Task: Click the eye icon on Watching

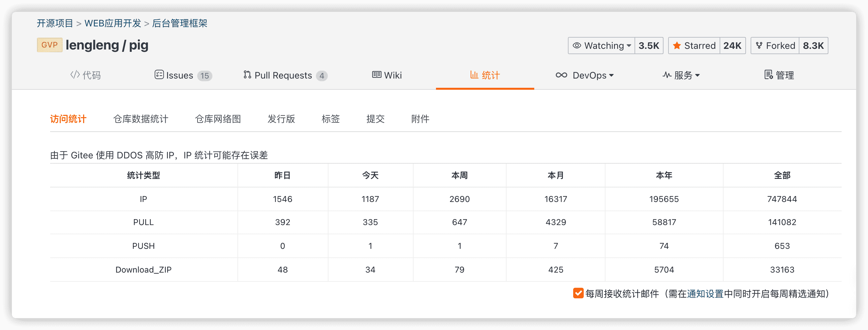Action: (577, 46)
